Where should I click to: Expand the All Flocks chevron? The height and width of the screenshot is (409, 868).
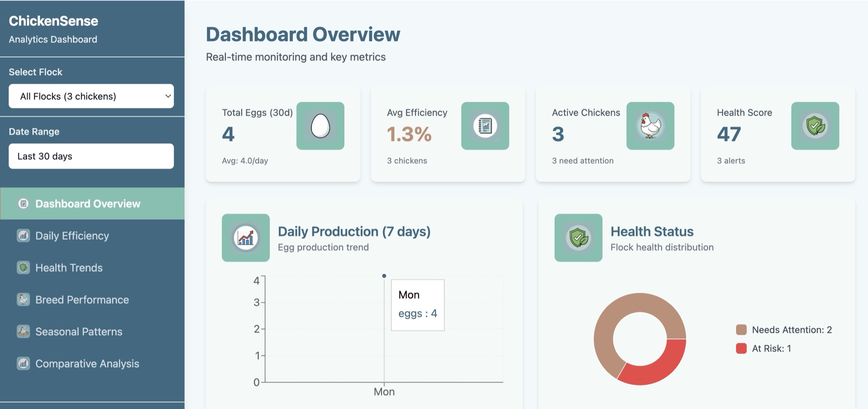[x=167, y=96]
